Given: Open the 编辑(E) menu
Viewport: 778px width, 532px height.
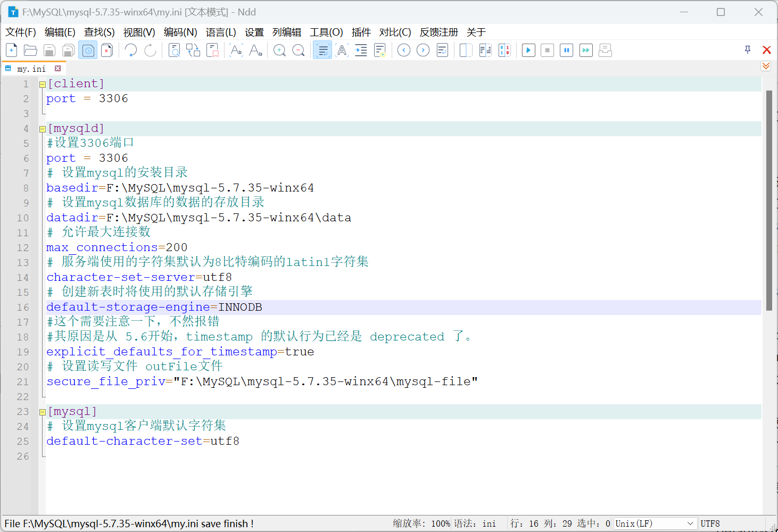Looking at the screenshot, I should [x=60, y=32].
